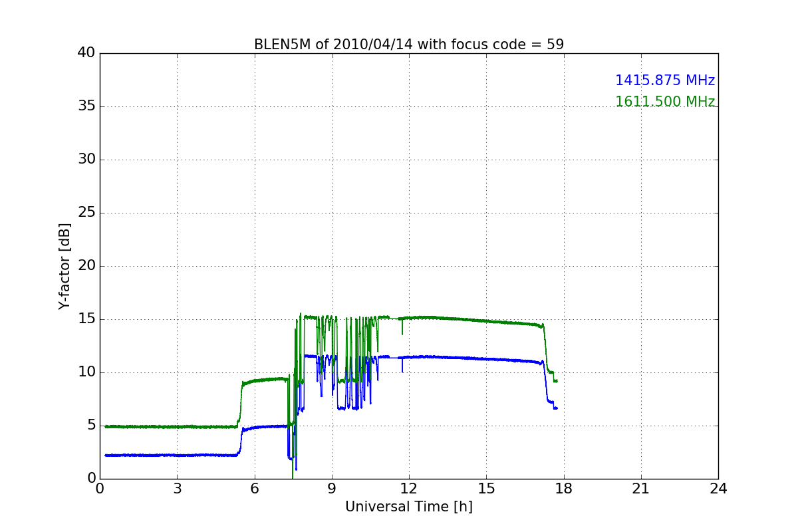Click the x-axis tick label '12'
The width and height of the screenshot is (798, 532).
tap(409, 489)
